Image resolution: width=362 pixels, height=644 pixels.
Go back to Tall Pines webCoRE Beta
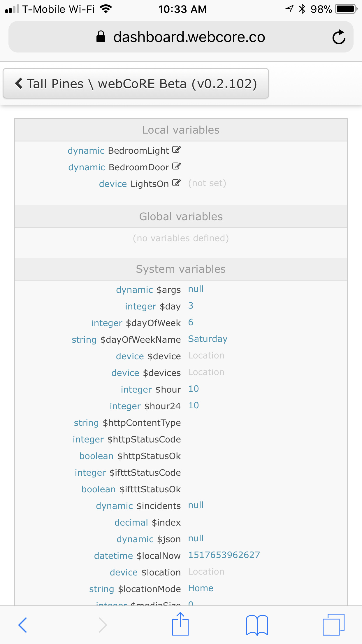click(x=136, y=84)
